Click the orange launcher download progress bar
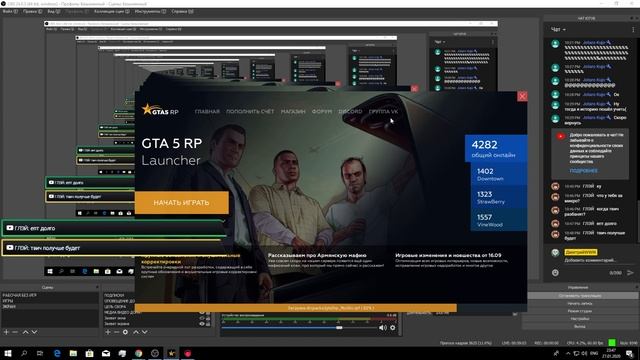The height and width of the screenshot is (360, 640). (x=296, y=308)
